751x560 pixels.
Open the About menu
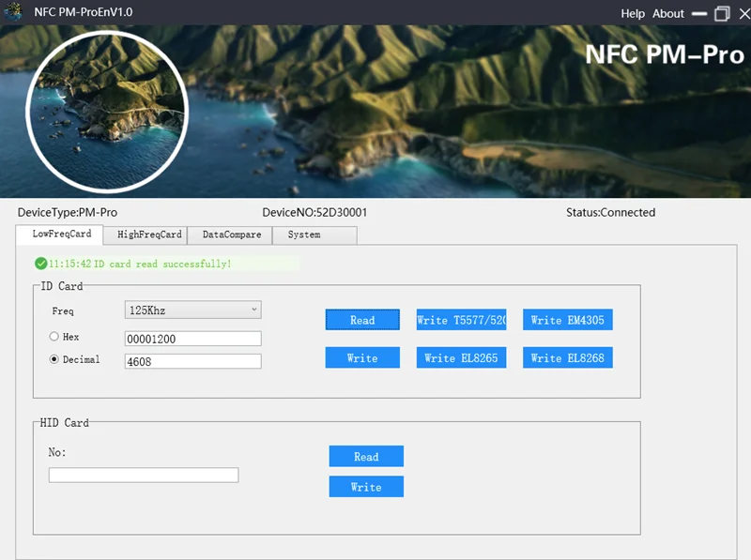click(x=668, y=13)
